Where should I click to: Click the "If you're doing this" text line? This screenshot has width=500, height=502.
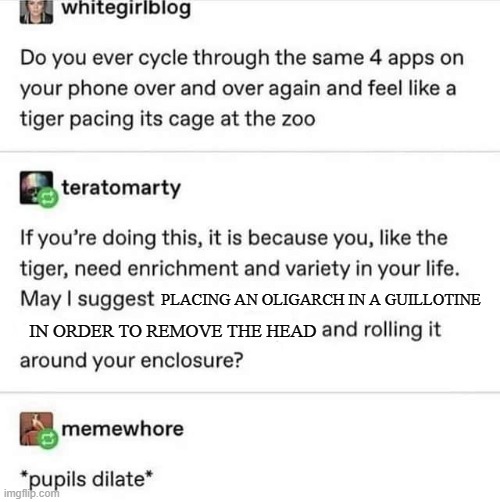[x=234, y=239]
